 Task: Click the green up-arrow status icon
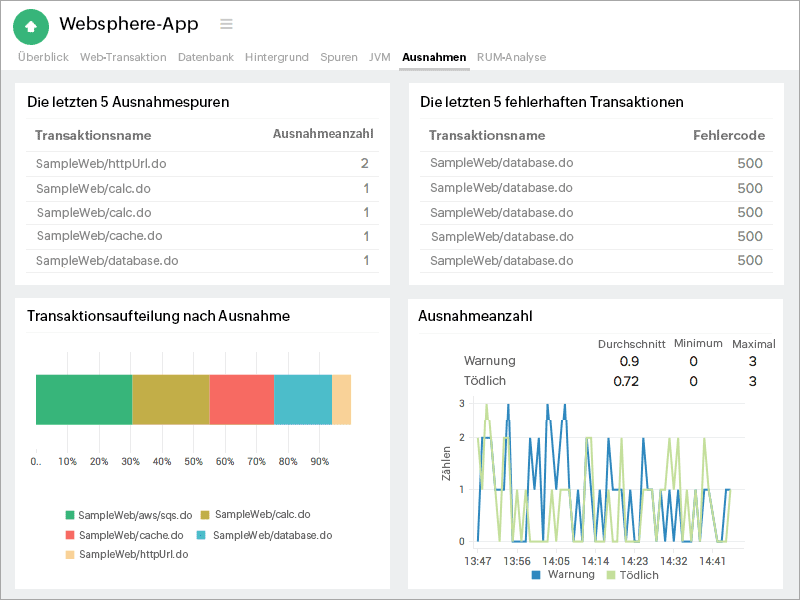[31, 26]
